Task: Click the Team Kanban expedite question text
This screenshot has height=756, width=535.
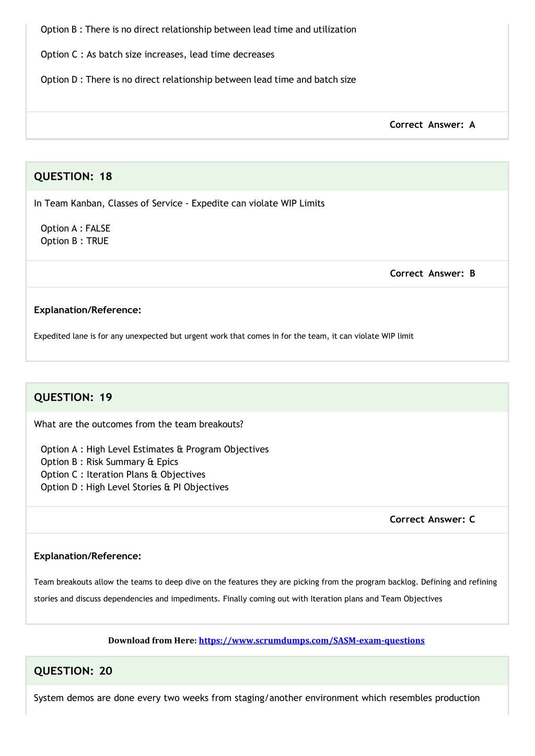Action: tap(179, 204)
